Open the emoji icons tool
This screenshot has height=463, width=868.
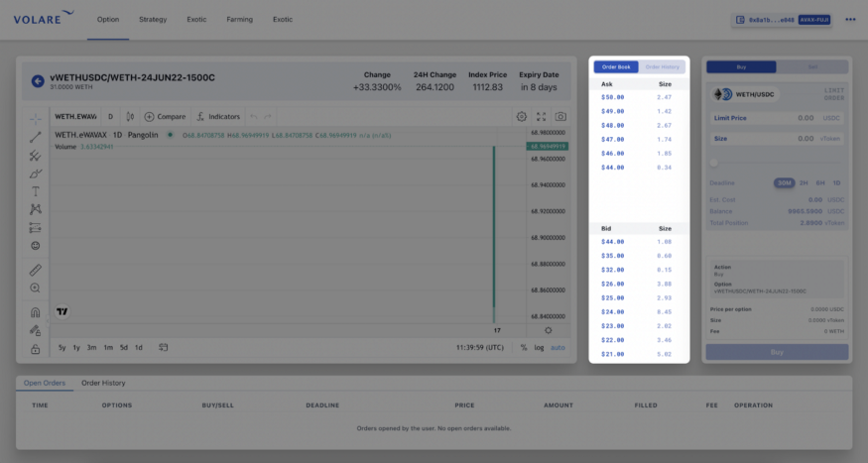(36, 246)
